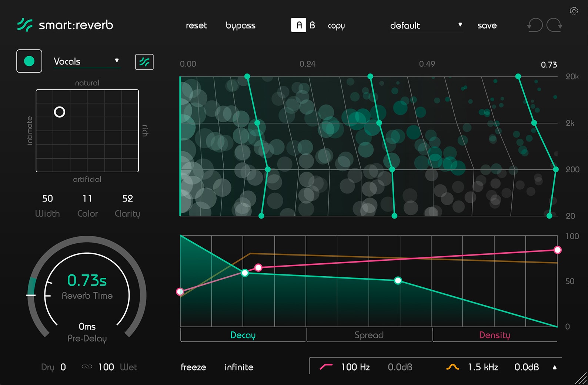Toggle the bypass control
Image resolution: width=588 pixels, height=385 pixels.
241,26
